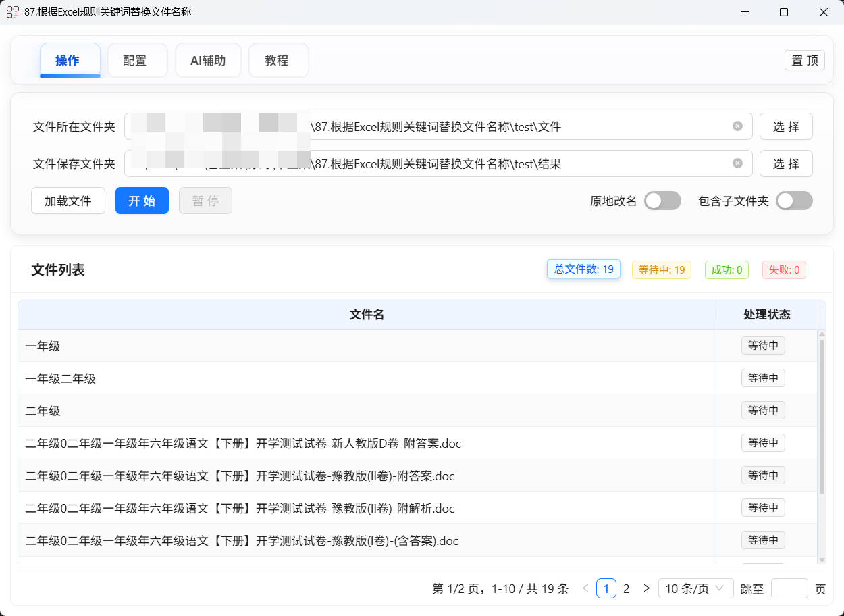Switch to the 配置 tab

pos(137,60)
